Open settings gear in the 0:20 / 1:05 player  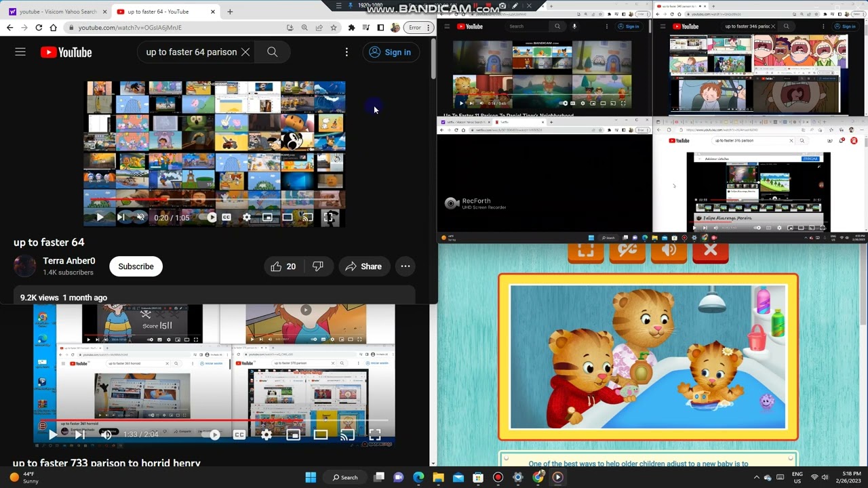[247, 218]
